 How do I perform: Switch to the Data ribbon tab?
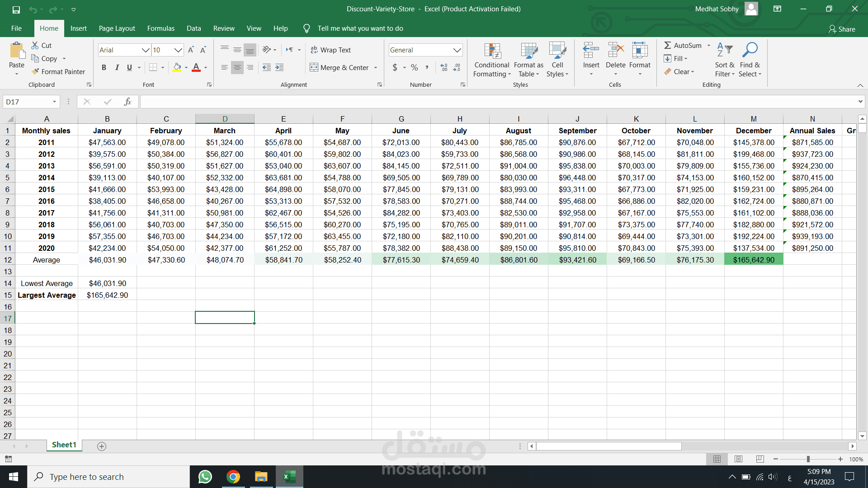click(193, 28)
